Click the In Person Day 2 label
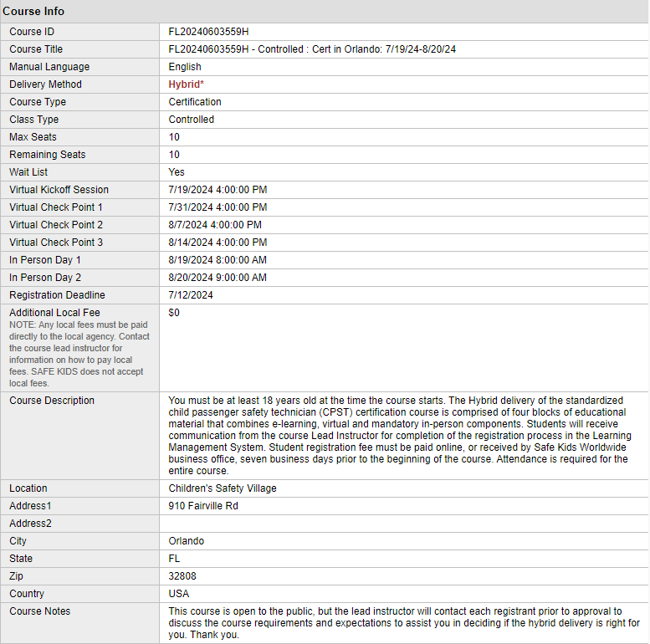This screenshot has height=644, width=650. pos(45,278)
